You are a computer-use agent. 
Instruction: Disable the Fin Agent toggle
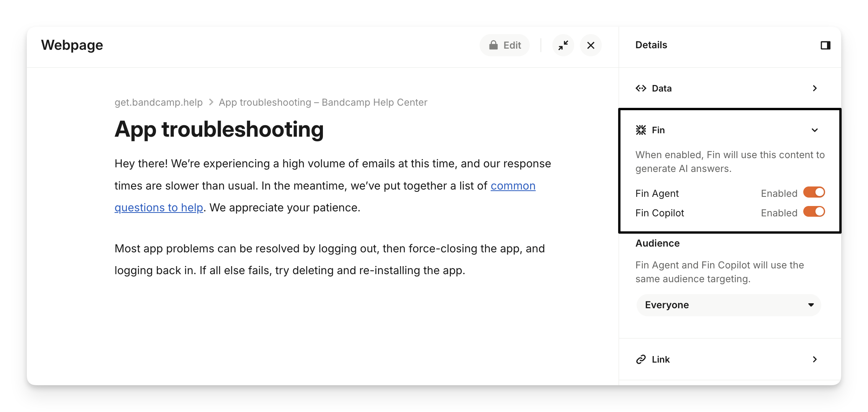tap(814, 192)
